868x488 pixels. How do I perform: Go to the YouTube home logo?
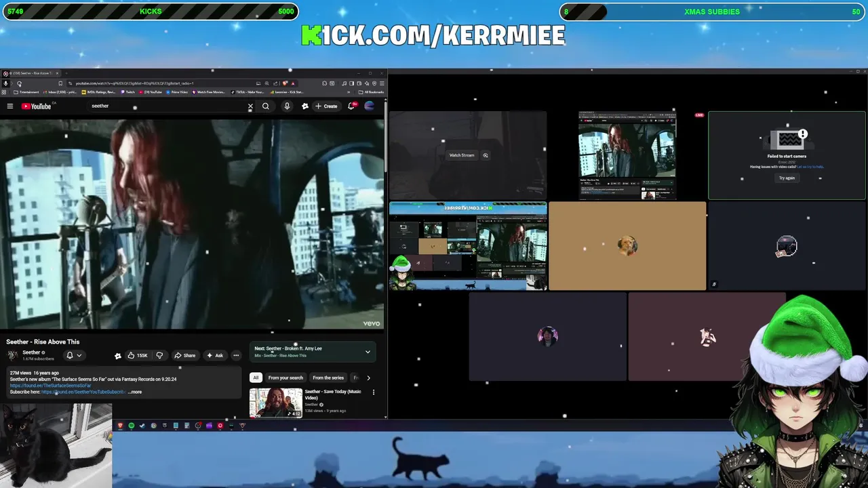(36, 106)
